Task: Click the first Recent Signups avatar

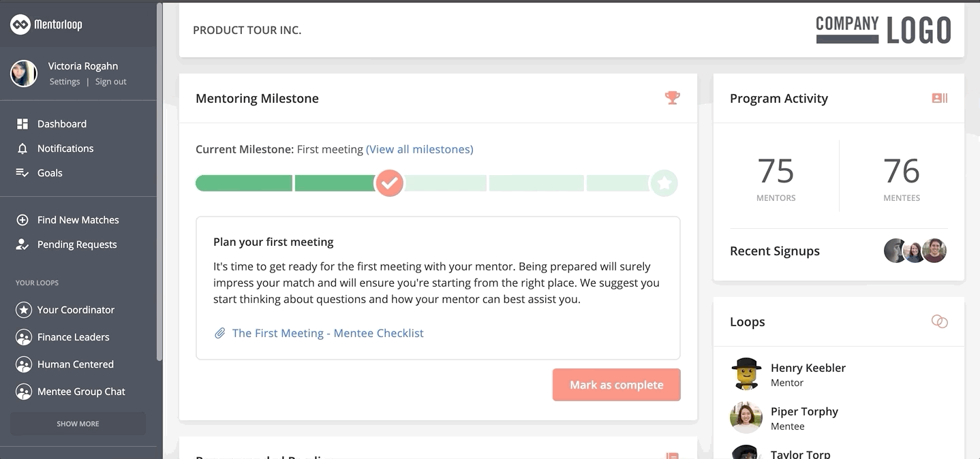Action: [x=895, y=251]
